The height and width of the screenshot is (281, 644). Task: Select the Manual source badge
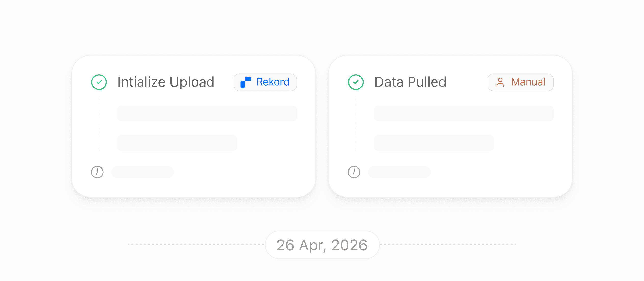click(520, 82)
